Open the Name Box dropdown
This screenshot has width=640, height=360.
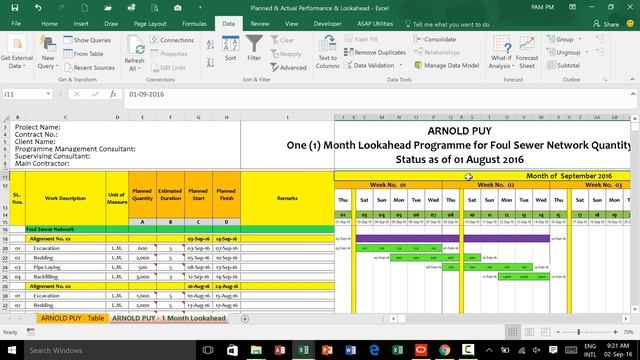[48, 94]
